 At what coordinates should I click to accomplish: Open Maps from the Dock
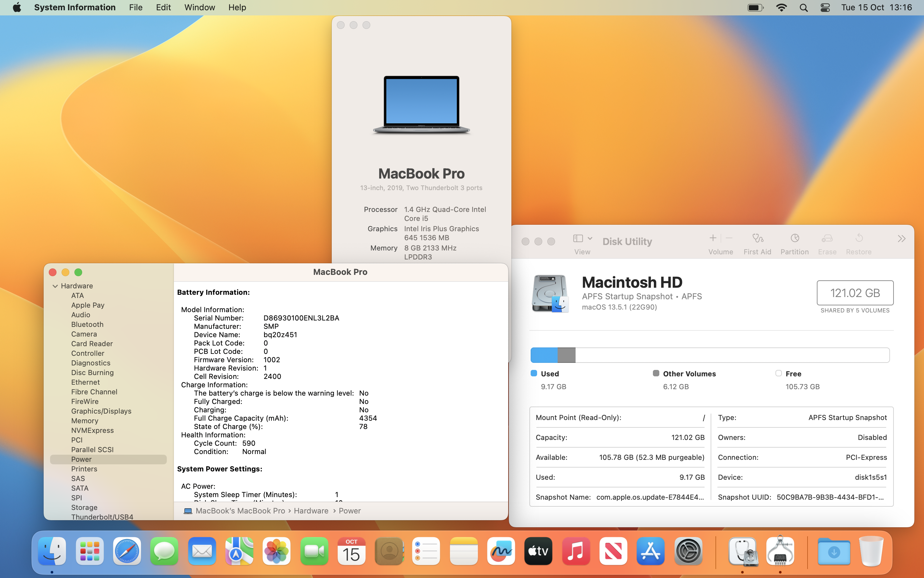[x=239, y=551]
